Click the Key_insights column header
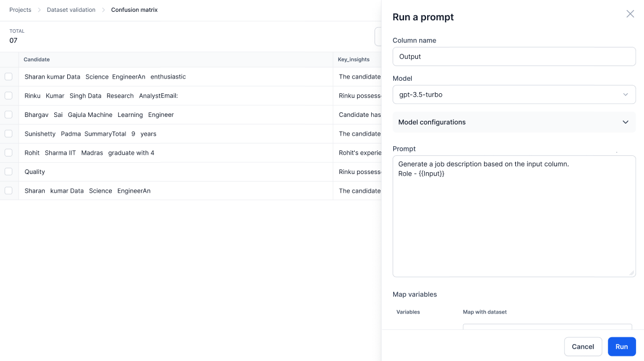 click(354, 59)
